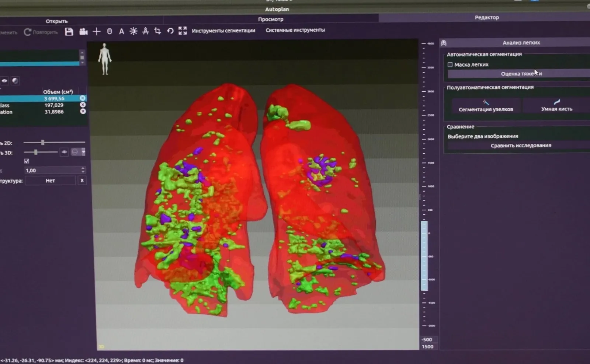Enable the Маска легких checkbox

point(450,65)
